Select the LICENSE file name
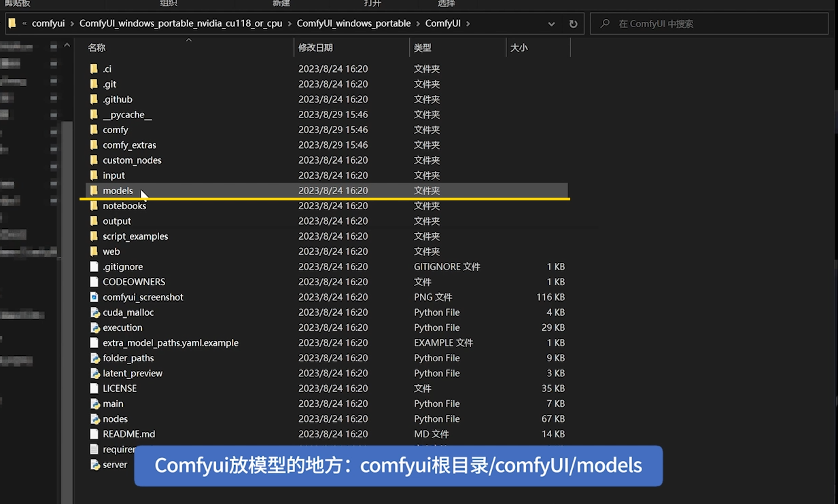The height and width of the screenshot is (504, 838). [120, 389]
